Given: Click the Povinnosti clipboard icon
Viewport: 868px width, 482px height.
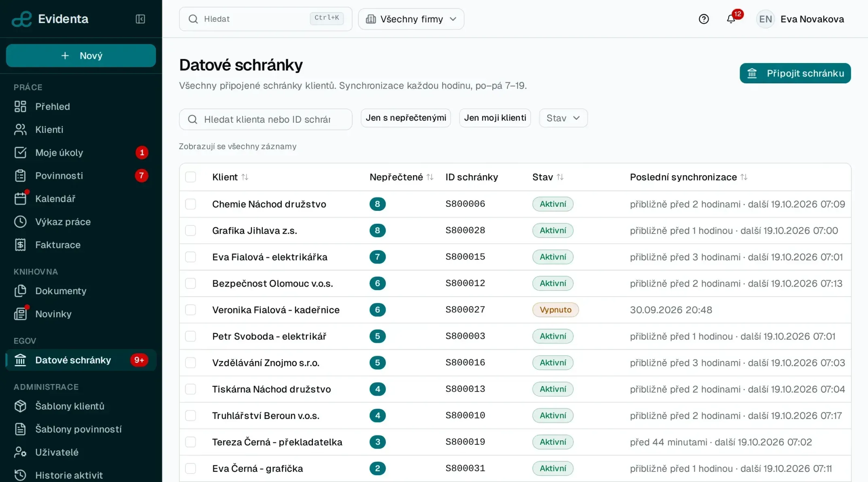Looking at the screenshot, I should [20, 176].
